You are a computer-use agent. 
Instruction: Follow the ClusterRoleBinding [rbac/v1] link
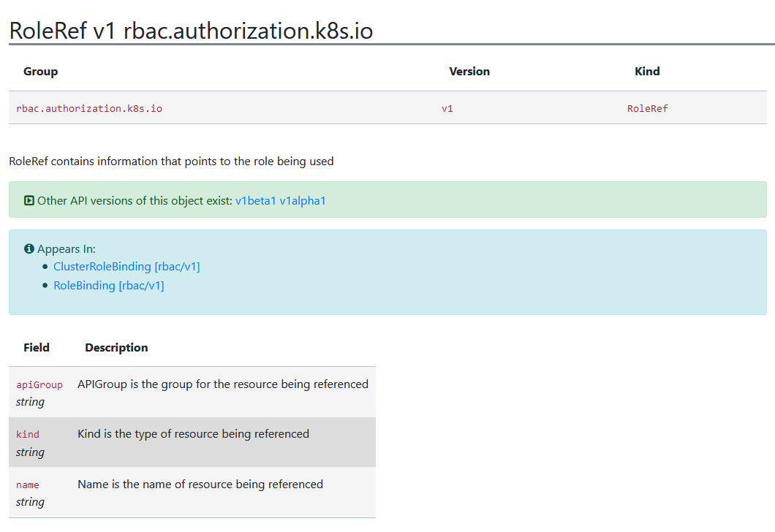point(126,267)
